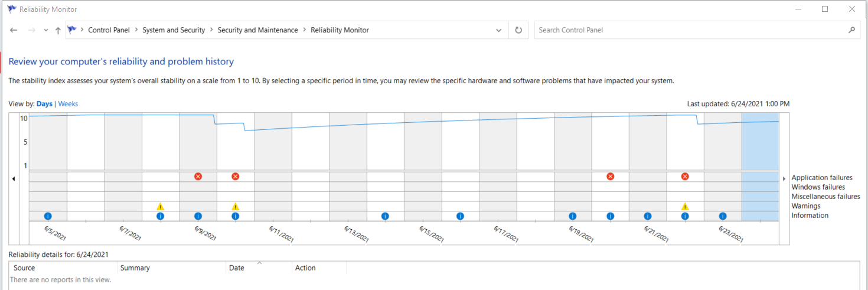Select the highlighted 6/24/2021 chart column
868x290 pixels.
(x=760, y=167)
